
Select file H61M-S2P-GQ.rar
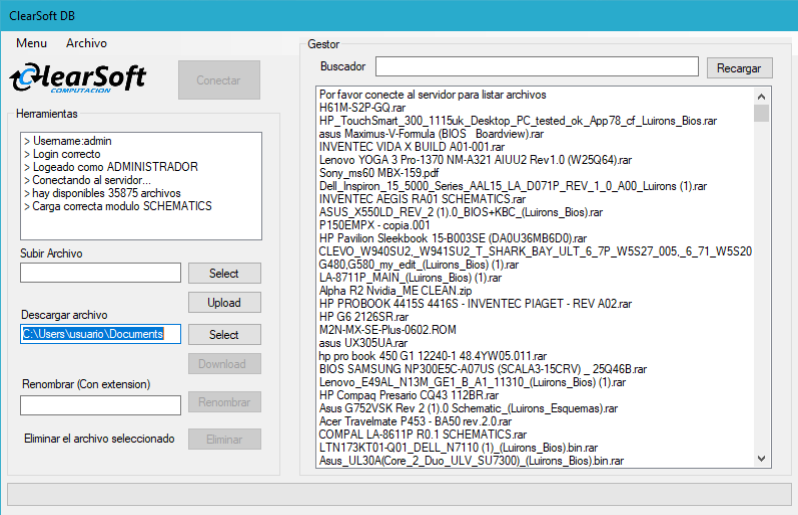[x=362, y=107]
